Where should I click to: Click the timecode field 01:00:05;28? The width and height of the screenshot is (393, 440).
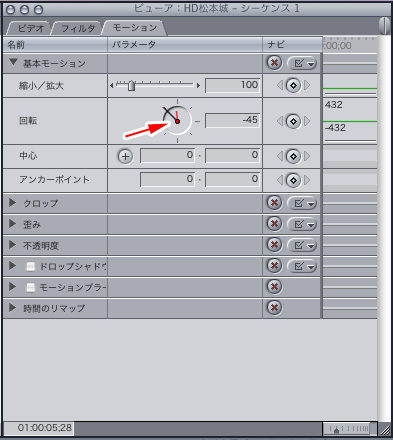click(39, 428)
